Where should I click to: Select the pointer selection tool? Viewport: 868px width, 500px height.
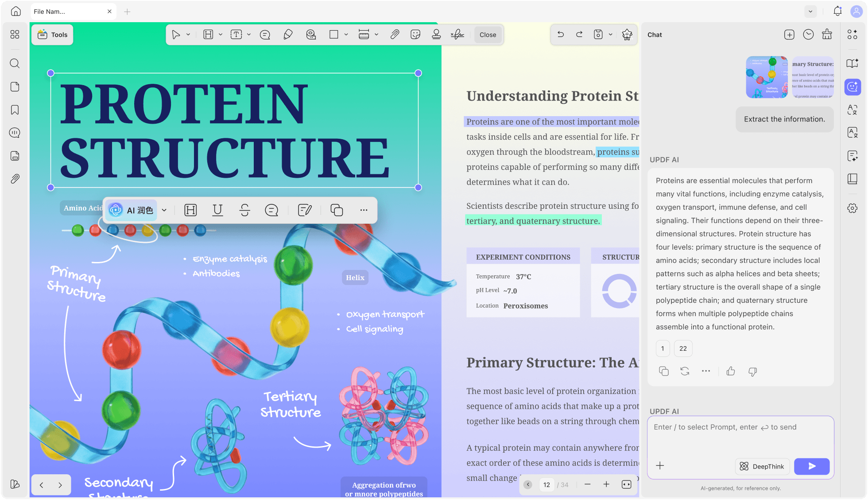pyautogui.click(x=176, y=35)
